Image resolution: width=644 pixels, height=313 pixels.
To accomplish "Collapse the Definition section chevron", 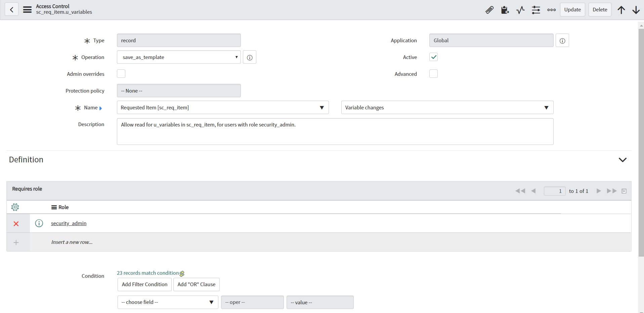I will [622, 160].
